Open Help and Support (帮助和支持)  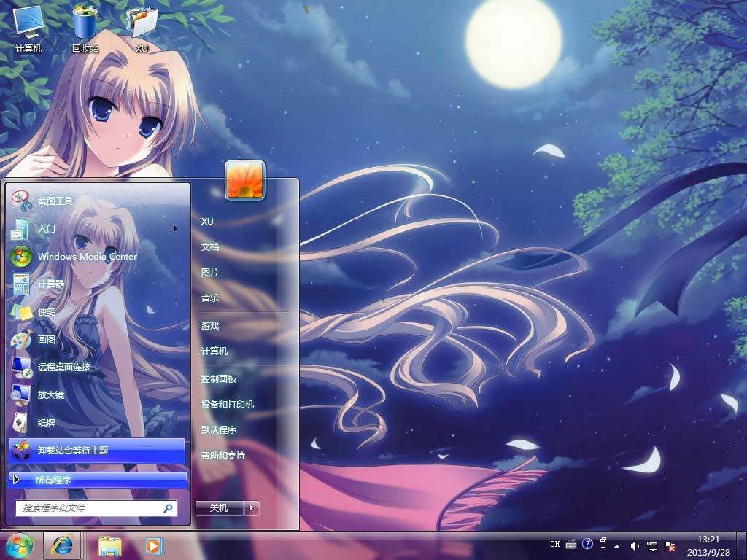[223, 456]
